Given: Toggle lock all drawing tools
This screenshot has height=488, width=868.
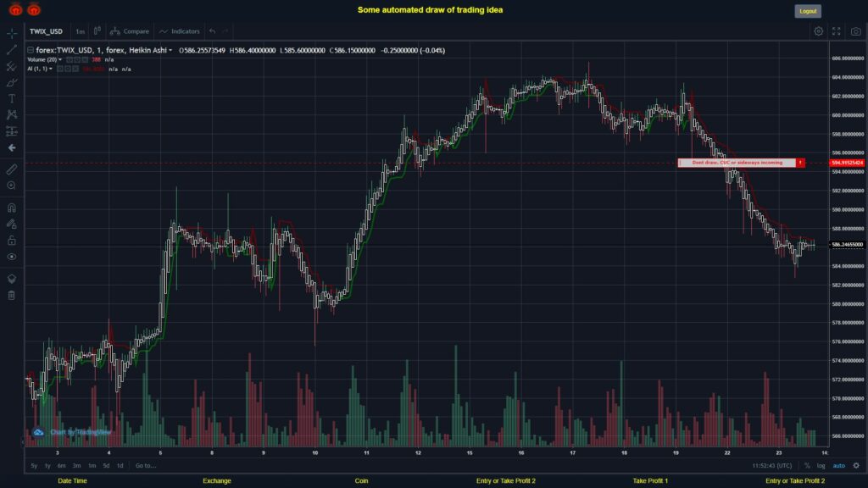Looking at the screenshot, I should [x=12, y=240].
